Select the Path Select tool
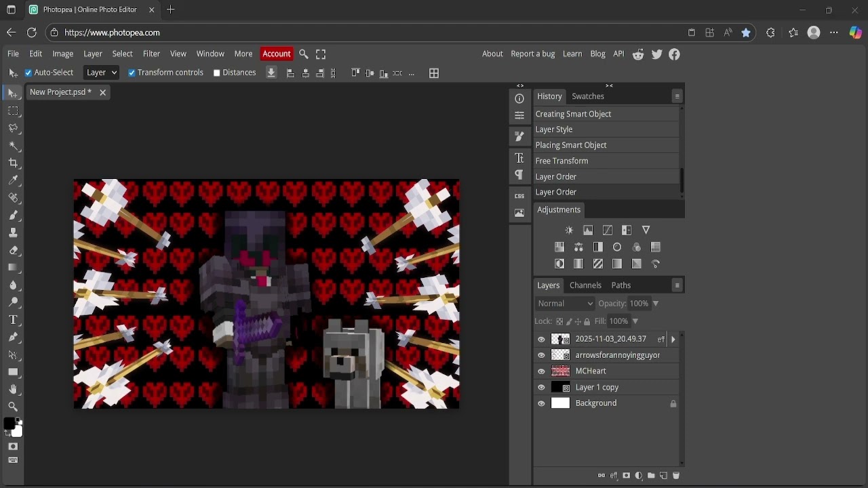The height and width of the screenshot is (488, 868). 13,354
